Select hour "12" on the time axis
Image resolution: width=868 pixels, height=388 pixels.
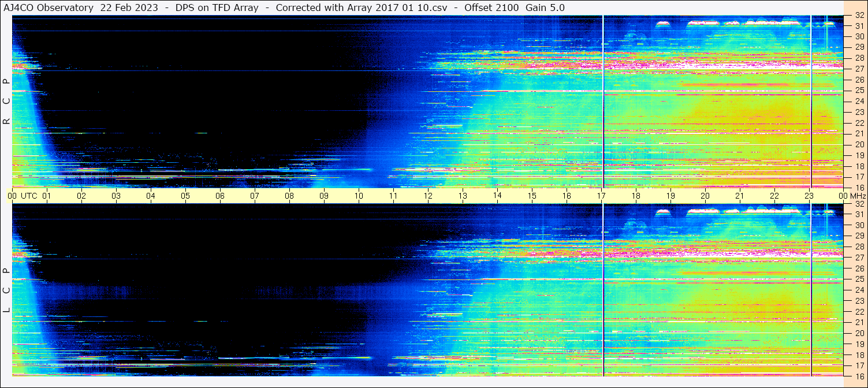coord(428,196)
